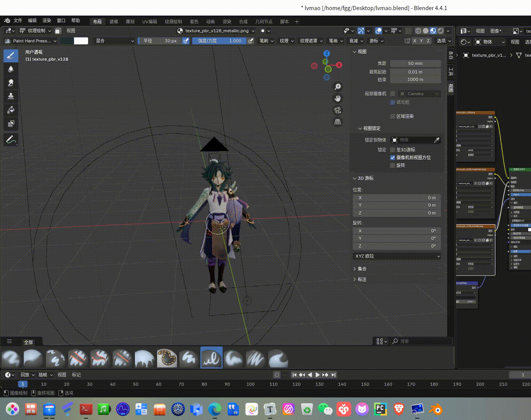Image resolution: width=531 pixels, height=420 pixels.
Task: Enable the 至3D游标 lock checkbox
Action: 393,150
